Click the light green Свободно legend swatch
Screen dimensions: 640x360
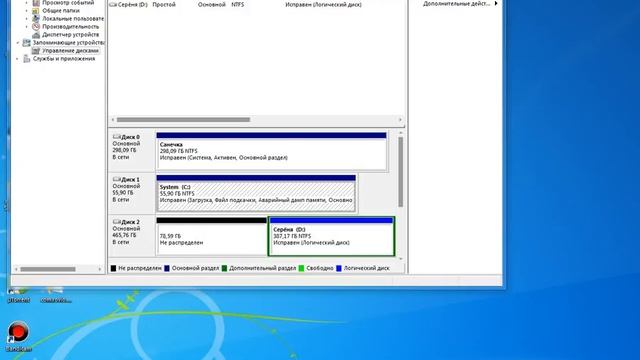(301, 268)
